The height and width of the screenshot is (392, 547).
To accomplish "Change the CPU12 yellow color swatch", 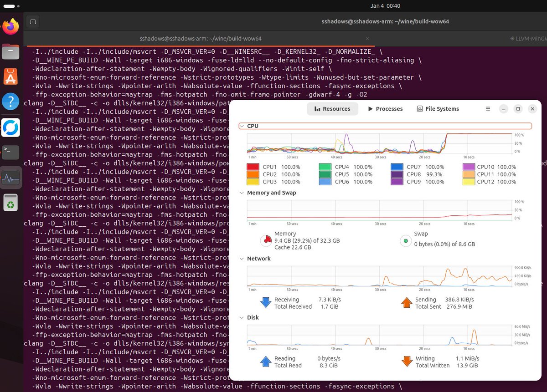I will [469, 182].
